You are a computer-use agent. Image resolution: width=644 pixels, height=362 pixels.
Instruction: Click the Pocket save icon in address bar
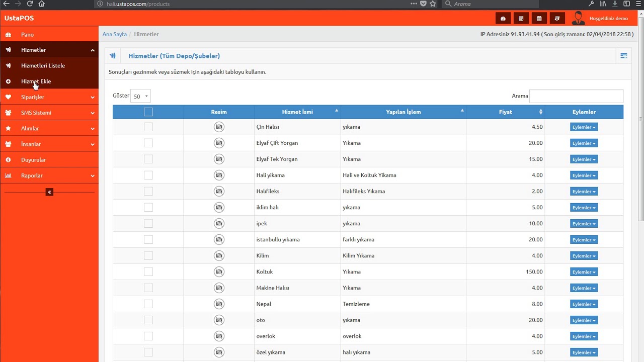tap(423, 4)
